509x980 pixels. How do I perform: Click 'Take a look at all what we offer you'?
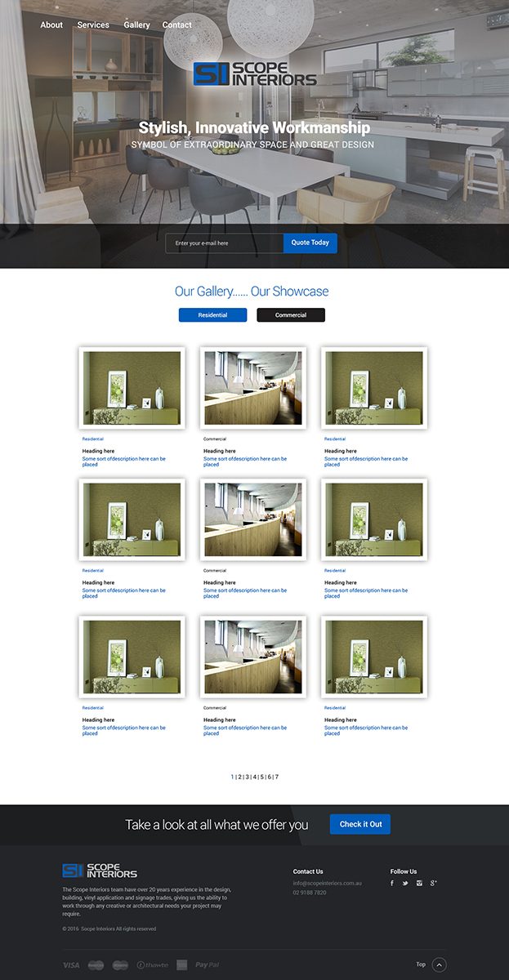(x=217, y=825)
